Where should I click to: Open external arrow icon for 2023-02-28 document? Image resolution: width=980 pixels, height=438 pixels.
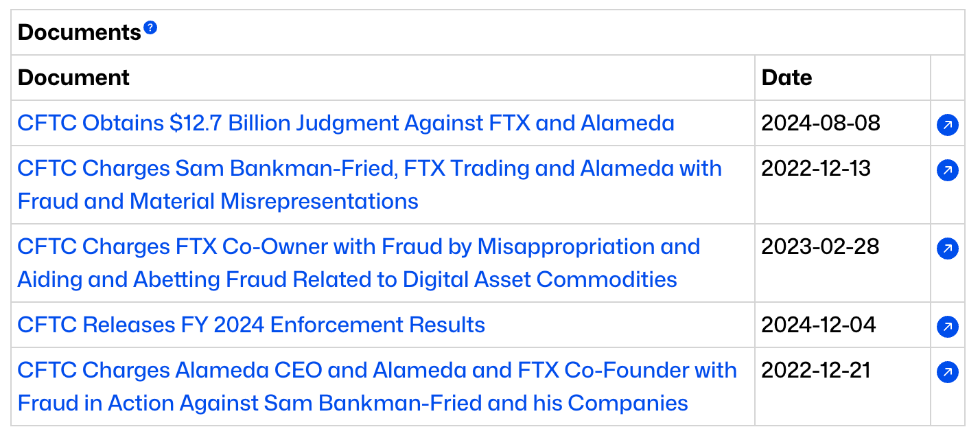(x=947, y=248)
